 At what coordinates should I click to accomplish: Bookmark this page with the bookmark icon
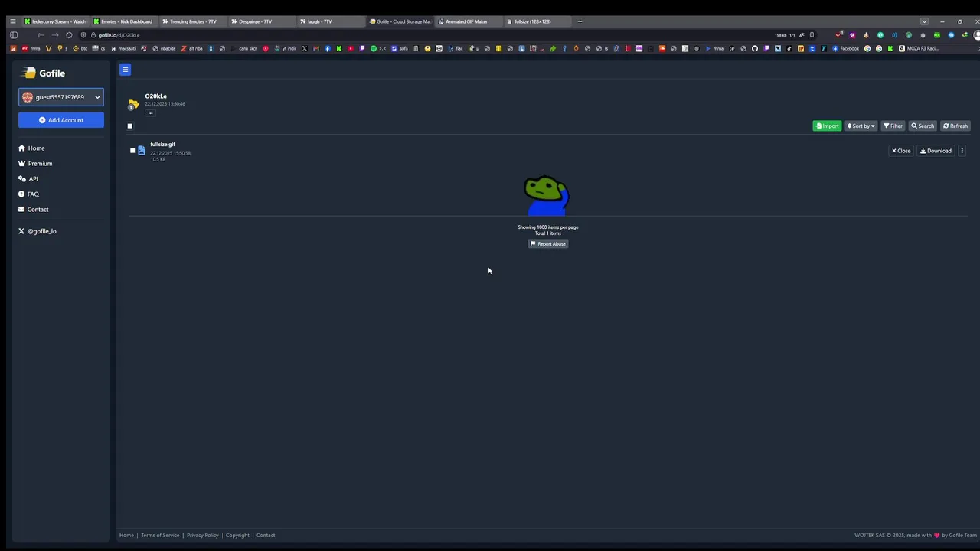tap(812, 35)
